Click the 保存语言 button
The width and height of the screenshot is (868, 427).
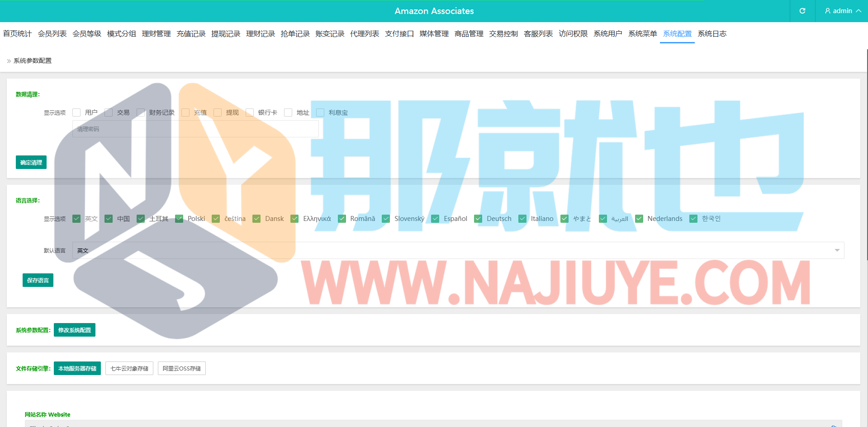coord(38,280)
